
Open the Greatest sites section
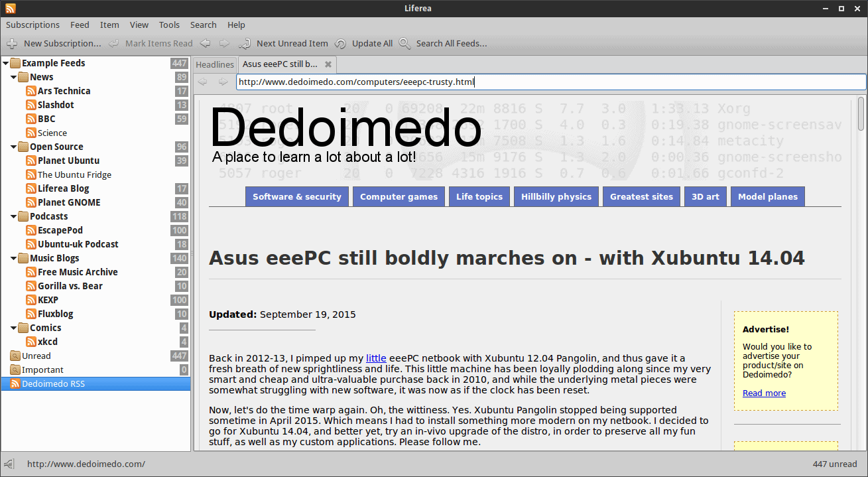[642, 196]
